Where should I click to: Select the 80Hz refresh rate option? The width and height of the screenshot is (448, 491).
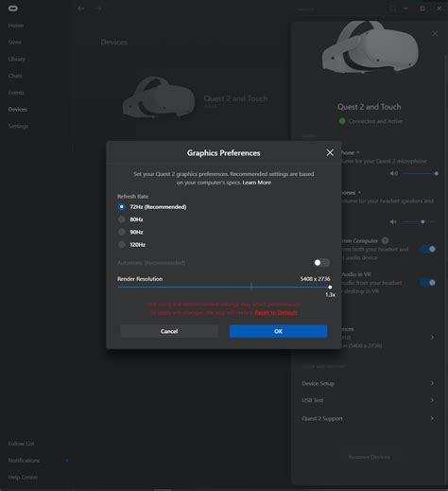coord(121,219)
